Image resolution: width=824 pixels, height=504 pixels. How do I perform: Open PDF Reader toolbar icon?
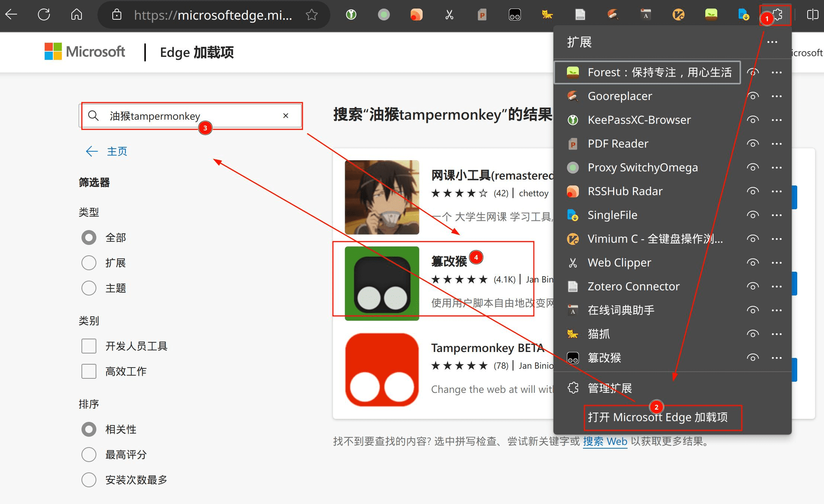coord(482,14)
